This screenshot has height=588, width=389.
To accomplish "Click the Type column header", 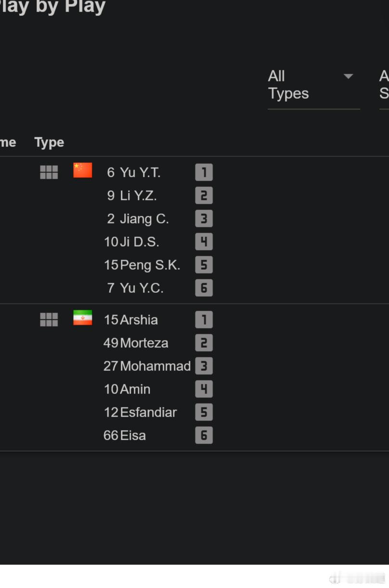I will [49, 143].
